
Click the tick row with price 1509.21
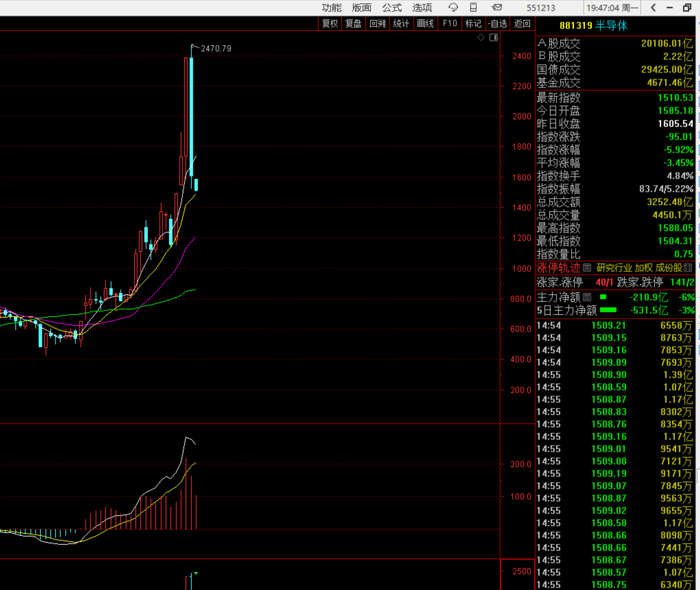(x=614, y=325)
